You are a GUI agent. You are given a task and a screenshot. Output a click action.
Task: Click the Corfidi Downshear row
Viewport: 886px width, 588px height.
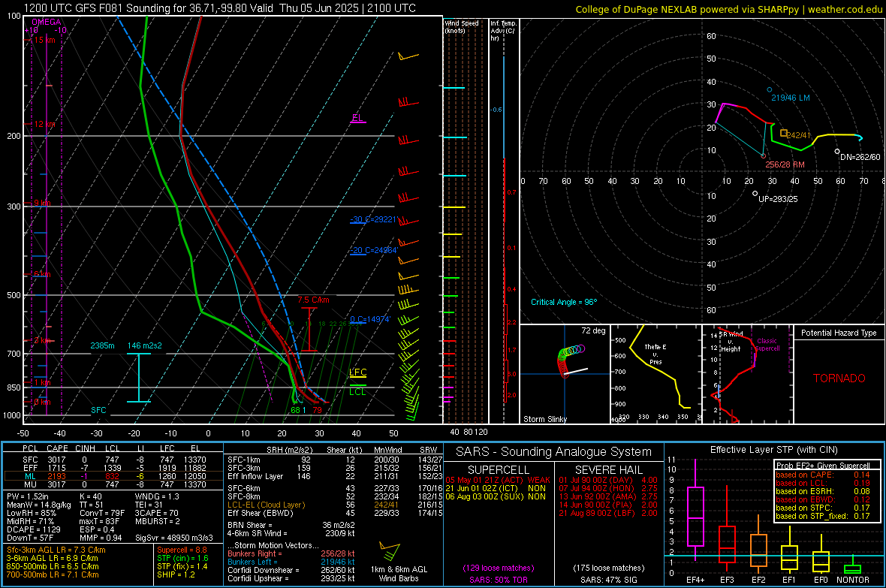click(x=291, y=570)
